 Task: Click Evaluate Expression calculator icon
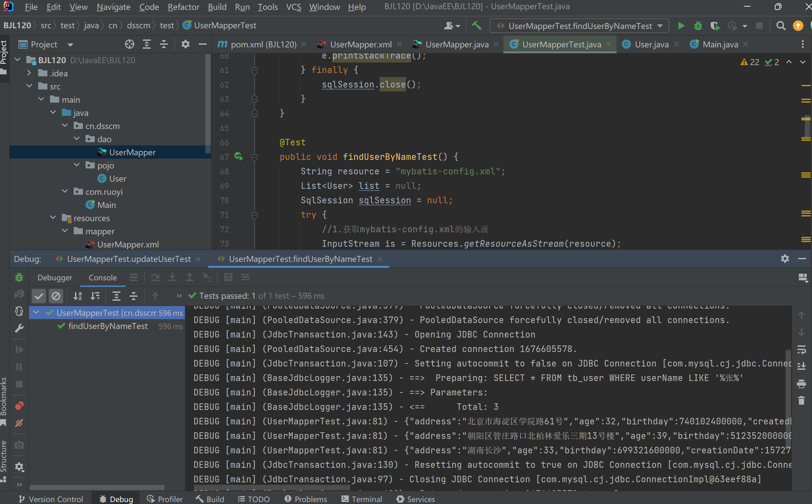click(x=228, y=277)
